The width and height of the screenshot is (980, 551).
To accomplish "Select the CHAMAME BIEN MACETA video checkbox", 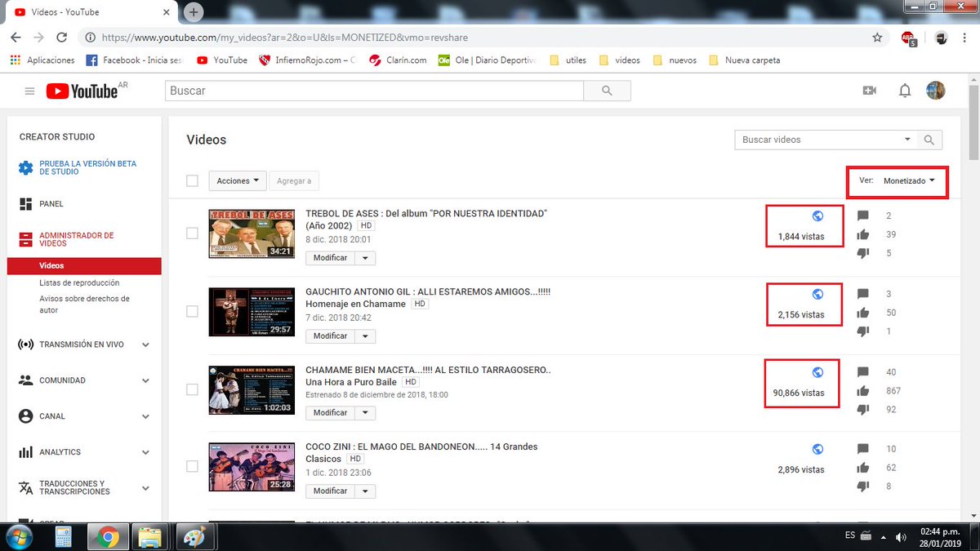I will pyautogui.click(x=192, y=389).
